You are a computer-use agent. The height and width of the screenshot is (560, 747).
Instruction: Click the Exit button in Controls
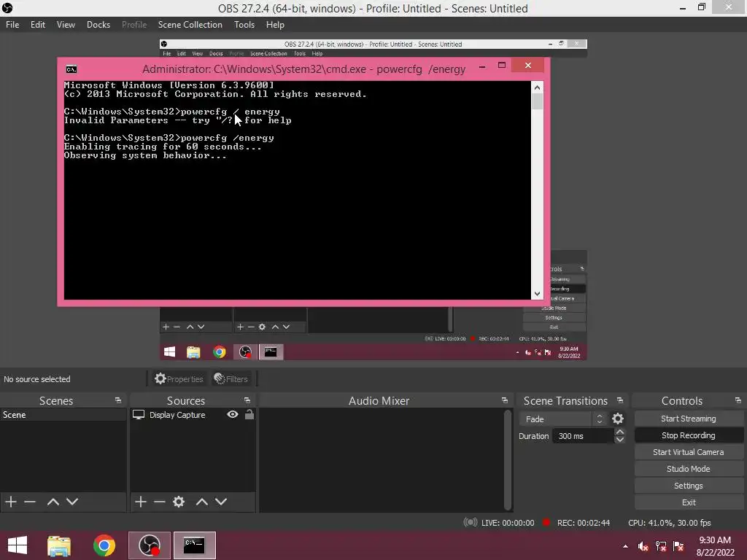[689, 502]
